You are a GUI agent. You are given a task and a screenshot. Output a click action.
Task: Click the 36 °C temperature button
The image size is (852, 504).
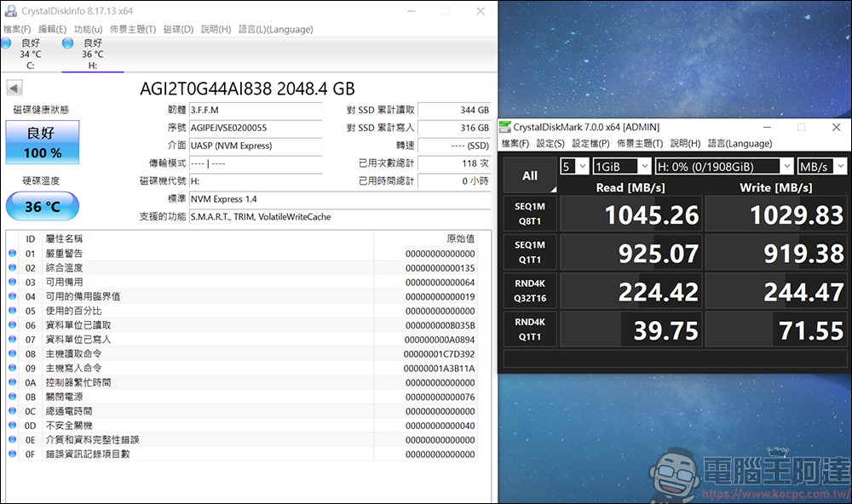[x=43, y=206]
